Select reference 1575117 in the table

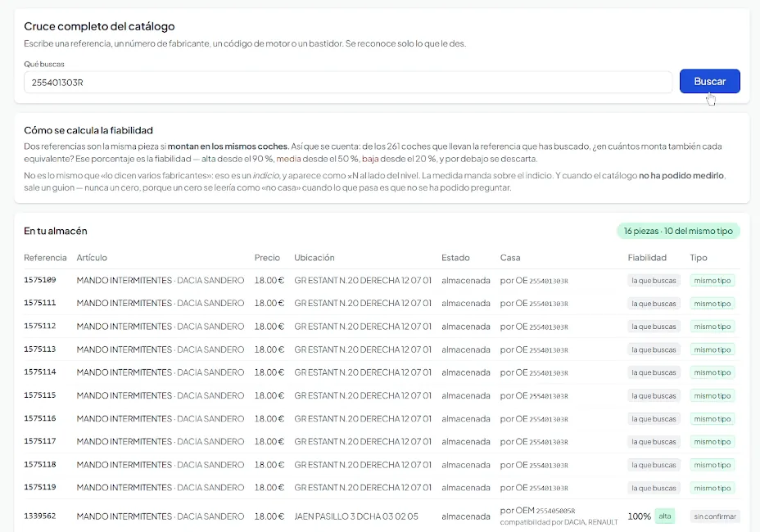tap(40, 441)
